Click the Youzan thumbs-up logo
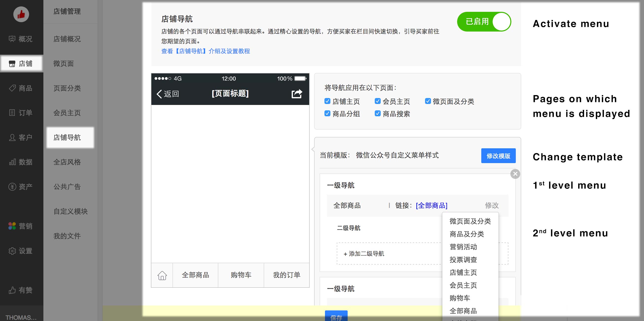This screenshot has width=644, height=321. tap(21, 14)
